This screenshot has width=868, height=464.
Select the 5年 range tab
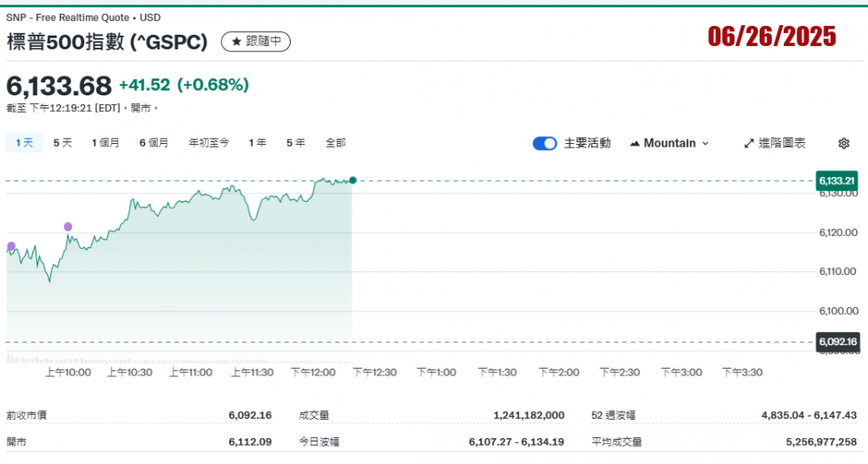295,142
